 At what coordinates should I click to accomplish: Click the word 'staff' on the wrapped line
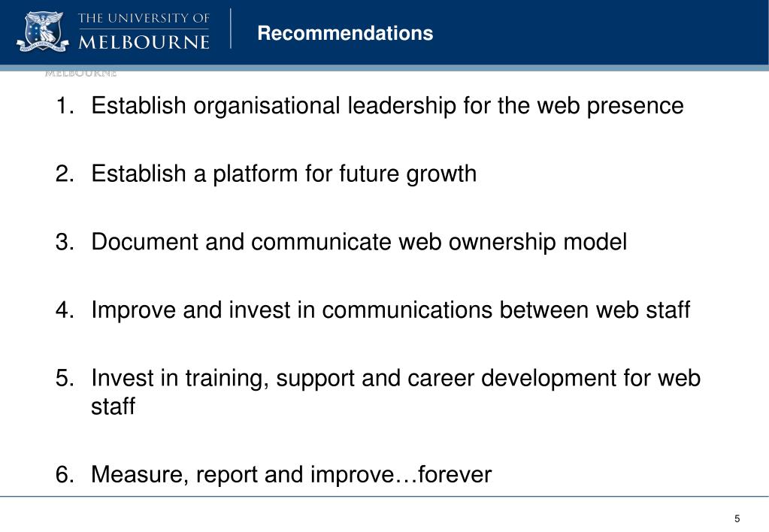(x=113, y=407)
